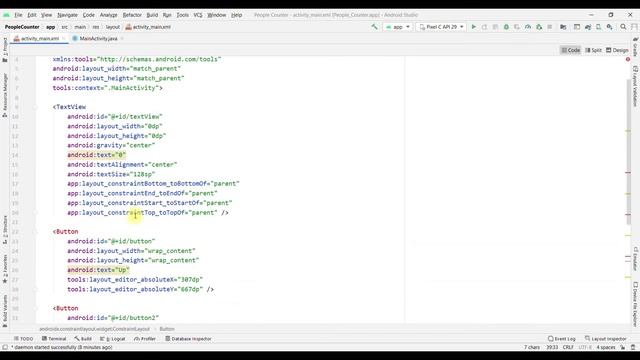Open the Navigate menu
This screenshot has height=360, width=640.
click(x=67, y=15)
